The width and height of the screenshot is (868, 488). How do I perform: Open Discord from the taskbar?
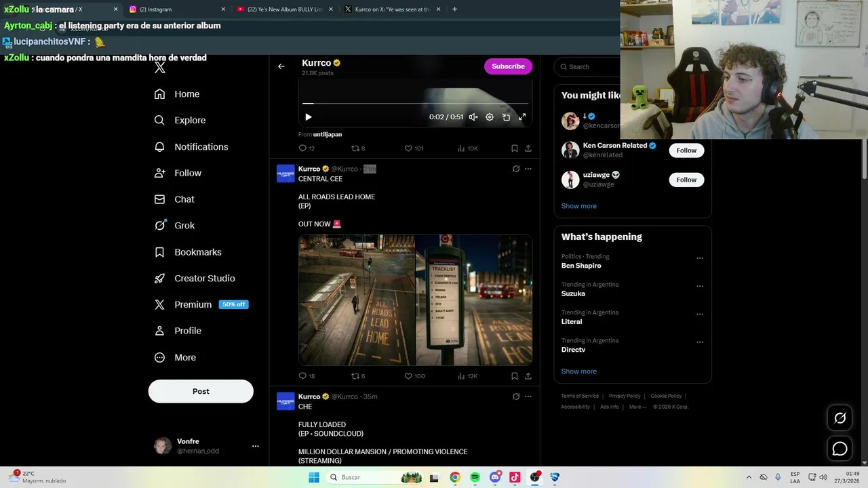click(495, 477)
